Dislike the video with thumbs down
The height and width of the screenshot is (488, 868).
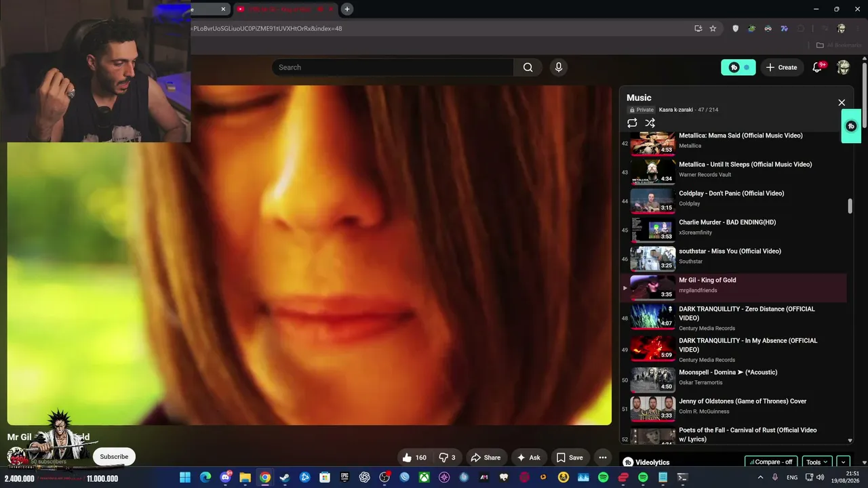coord(448,457)
